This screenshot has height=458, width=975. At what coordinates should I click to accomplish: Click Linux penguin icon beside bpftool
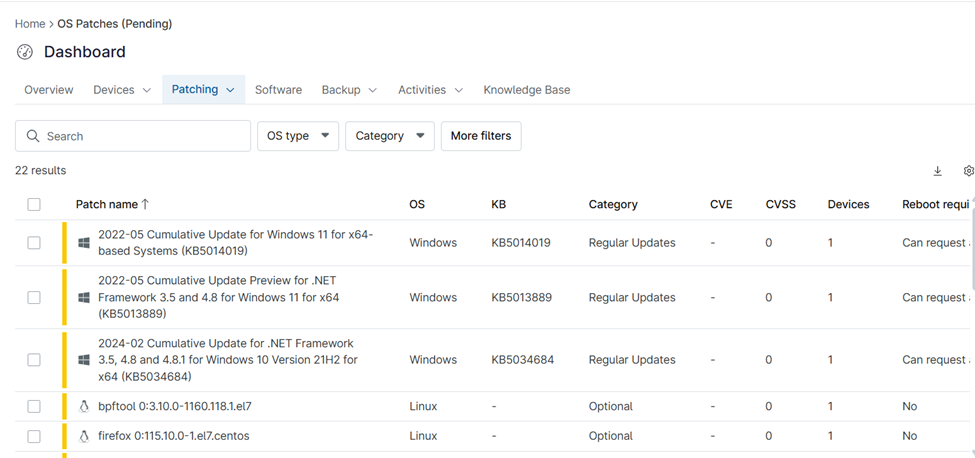84,406
